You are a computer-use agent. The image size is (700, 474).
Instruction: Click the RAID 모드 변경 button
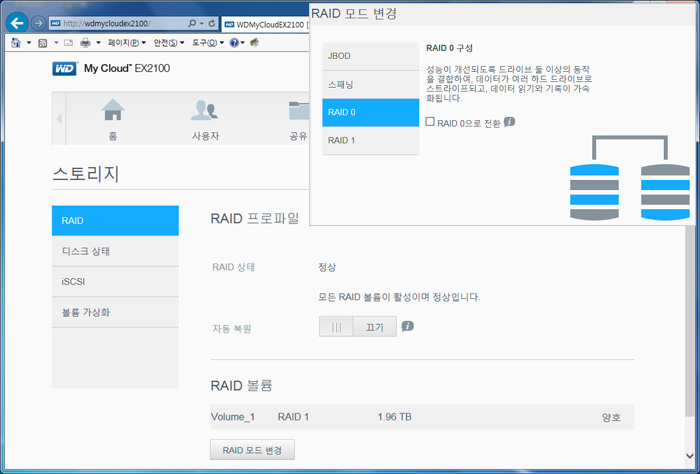[x=252, y=450]
